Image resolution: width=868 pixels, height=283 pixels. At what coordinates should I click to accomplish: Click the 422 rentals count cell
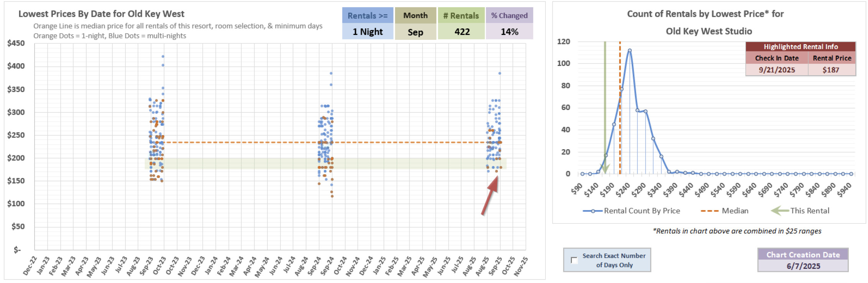pyautogui.click(x=462, y=32)
